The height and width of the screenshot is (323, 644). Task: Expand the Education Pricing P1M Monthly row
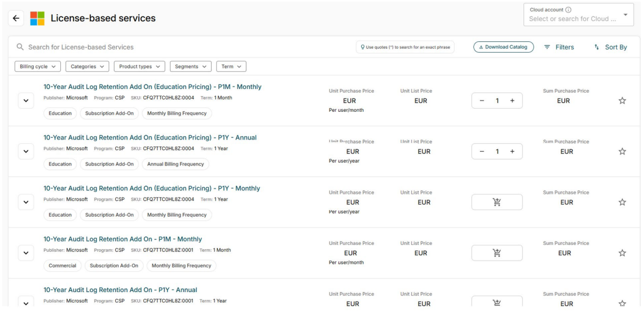[26, 100]
